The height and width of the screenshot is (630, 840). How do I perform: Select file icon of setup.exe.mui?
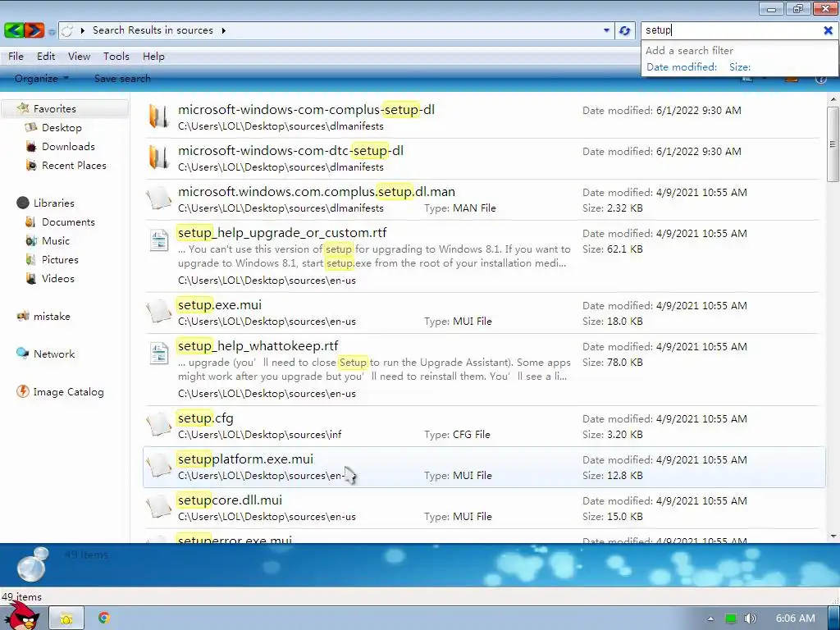159,312
